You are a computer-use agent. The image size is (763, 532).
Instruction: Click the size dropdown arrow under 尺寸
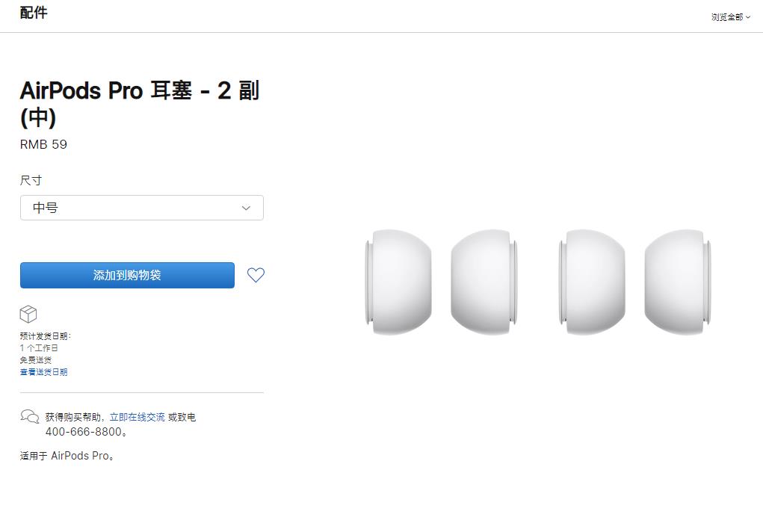tap(245, 208)
